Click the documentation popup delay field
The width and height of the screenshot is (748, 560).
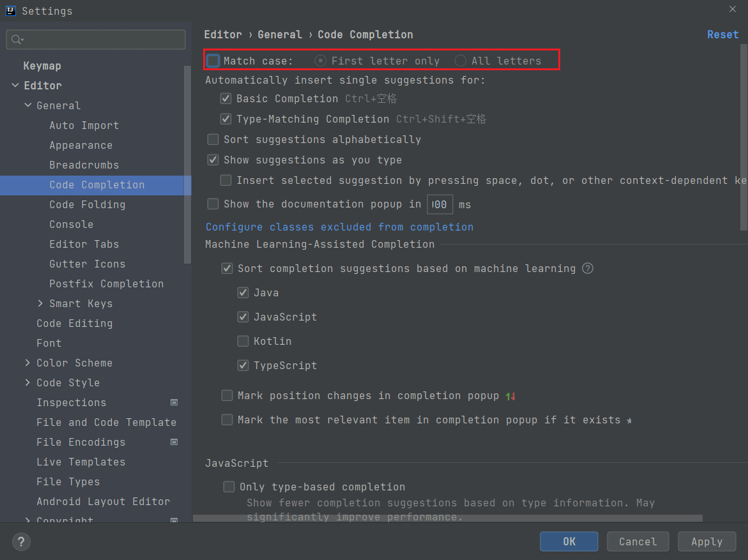coord(439,204)
